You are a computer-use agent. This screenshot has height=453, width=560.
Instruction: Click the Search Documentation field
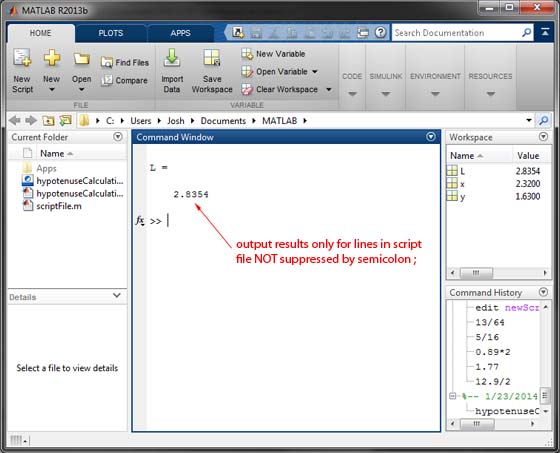coord(457,33)
